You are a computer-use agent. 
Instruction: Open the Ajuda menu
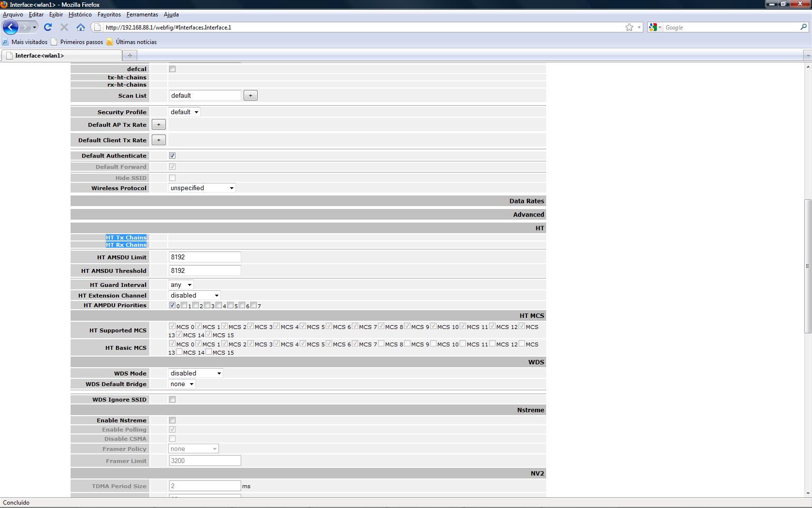pos(171,15)
